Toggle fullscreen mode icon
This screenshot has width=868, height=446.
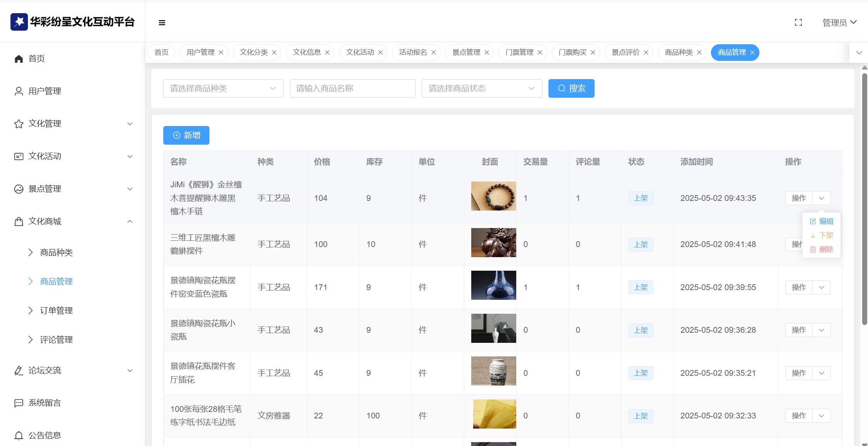(798, 22)
